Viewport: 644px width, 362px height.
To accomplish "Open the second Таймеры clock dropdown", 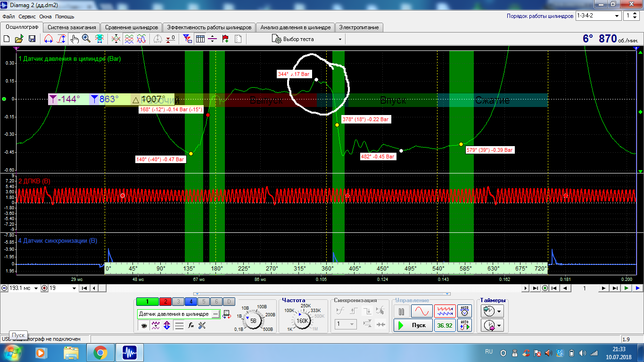I will tap(492, 325).
